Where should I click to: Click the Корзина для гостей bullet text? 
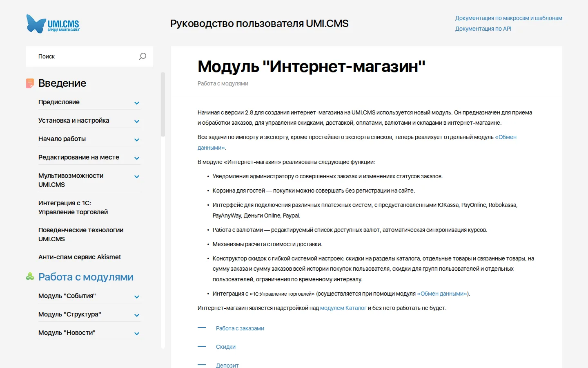coord(314,191)
